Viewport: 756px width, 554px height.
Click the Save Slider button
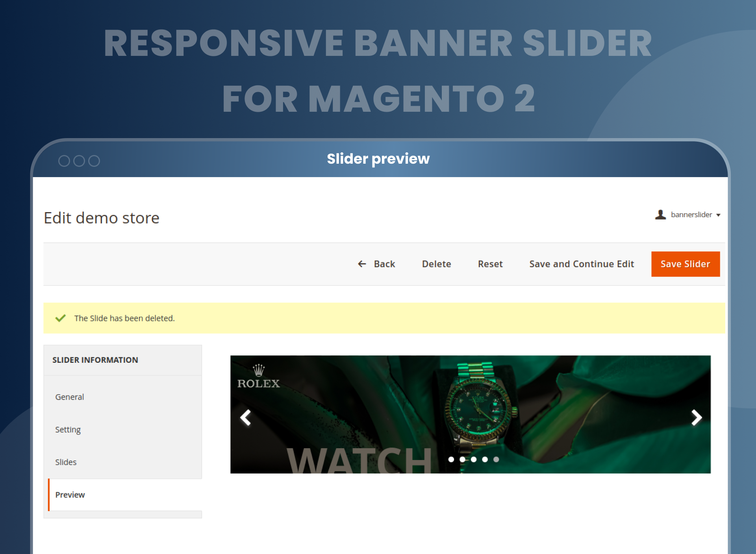[x=685, y=264]
